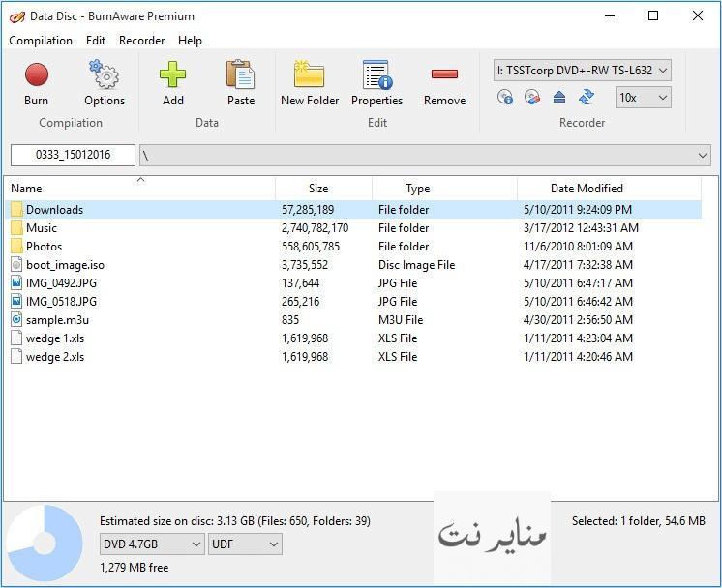Click the date 3/17/2012 12:43:31 AM

click(x=581, y=228)
